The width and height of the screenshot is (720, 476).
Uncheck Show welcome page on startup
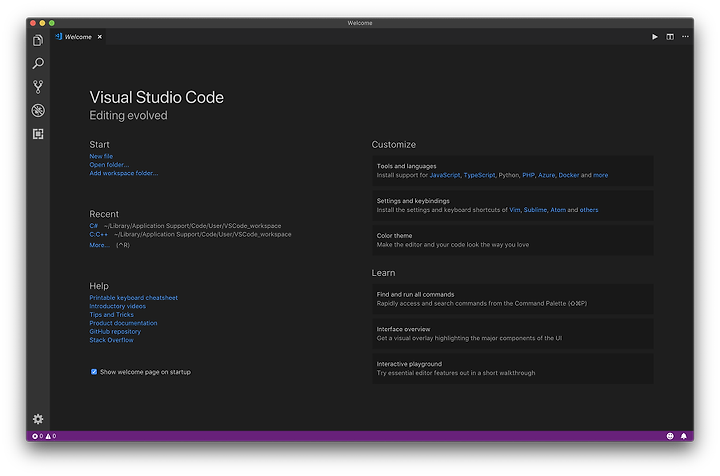[94, 372]
